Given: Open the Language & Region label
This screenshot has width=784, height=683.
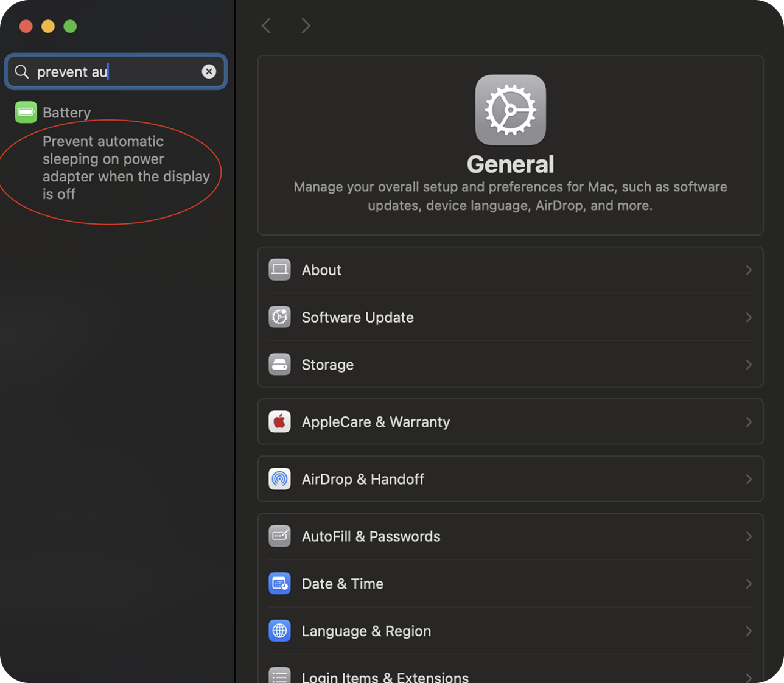Looking at the screenshot, I should (366, 632).
